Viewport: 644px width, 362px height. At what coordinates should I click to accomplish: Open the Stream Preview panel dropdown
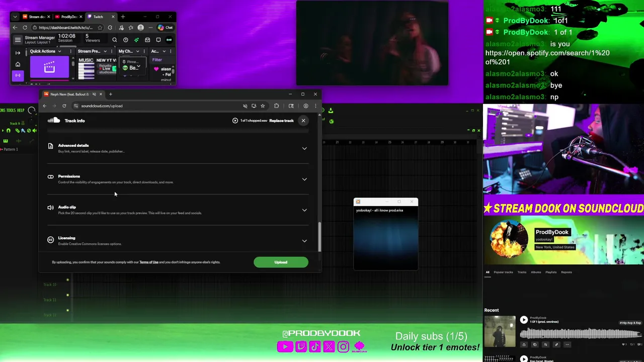click(105, 51)
